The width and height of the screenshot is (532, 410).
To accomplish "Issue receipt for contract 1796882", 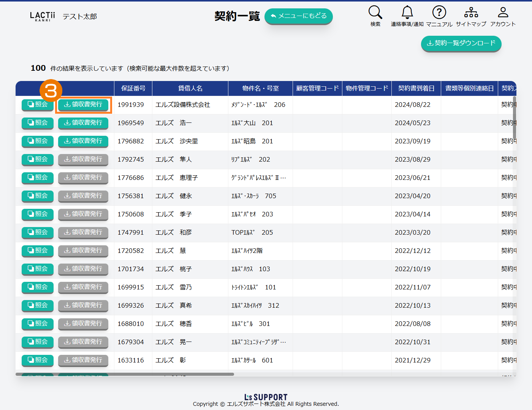I will [x=83, y=141].
